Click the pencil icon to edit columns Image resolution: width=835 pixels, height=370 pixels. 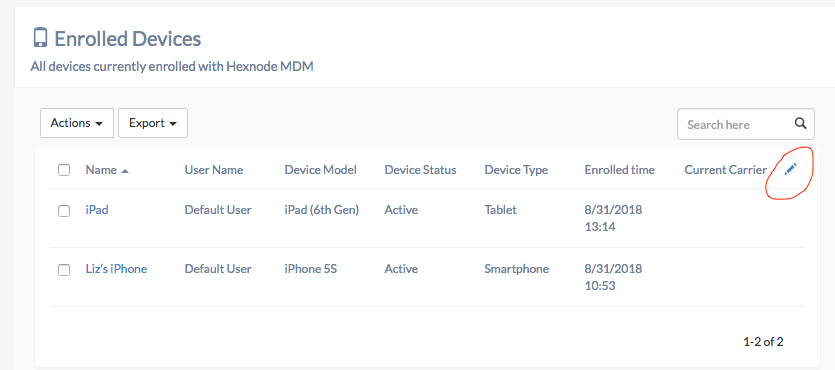click(x=791, y=170)
